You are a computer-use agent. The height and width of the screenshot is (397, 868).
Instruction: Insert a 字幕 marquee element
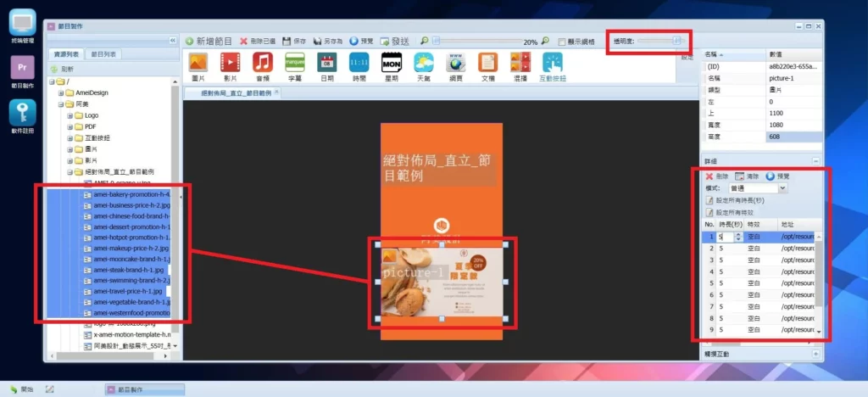click(x=295, y=64)
